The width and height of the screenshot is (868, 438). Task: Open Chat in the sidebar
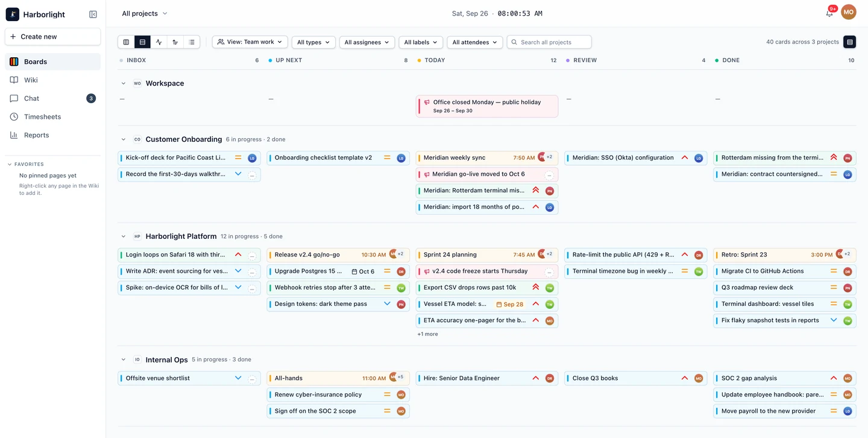(53, 98)
